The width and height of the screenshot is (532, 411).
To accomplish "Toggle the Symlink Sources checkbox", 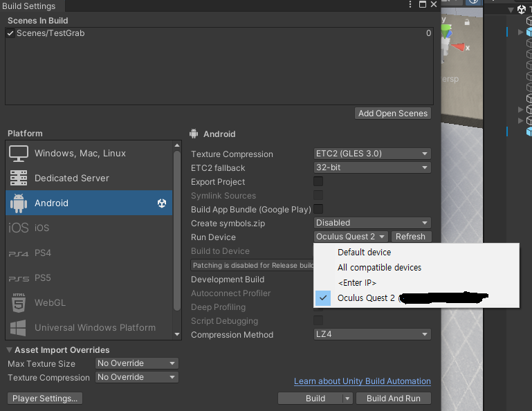I will tap(318, 195).
